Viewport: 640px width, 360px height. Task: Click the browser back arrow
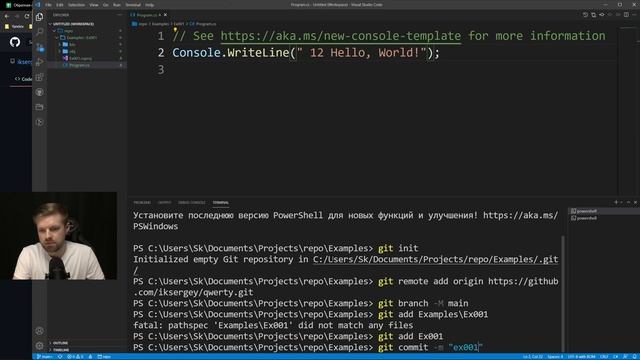tap(7, 16)
